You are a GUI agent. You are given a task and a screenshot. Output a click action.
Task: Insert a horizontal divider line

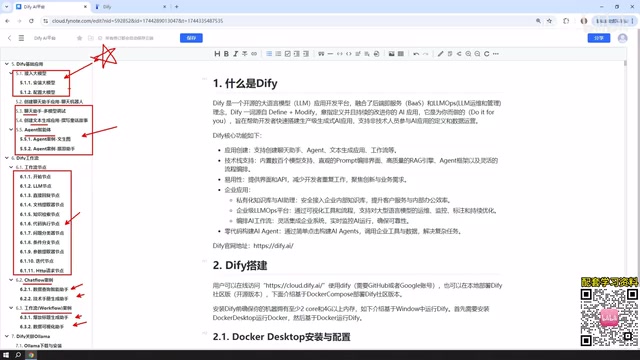point(330,54)
